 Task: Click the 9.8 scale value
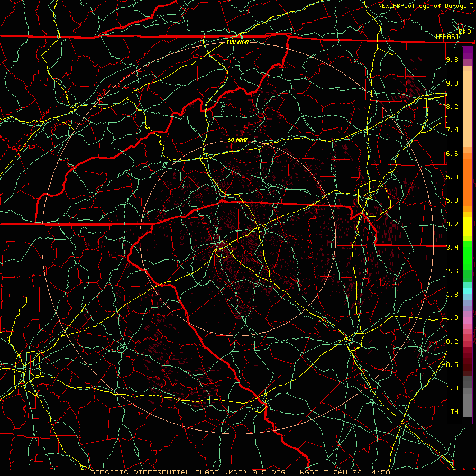452,59
